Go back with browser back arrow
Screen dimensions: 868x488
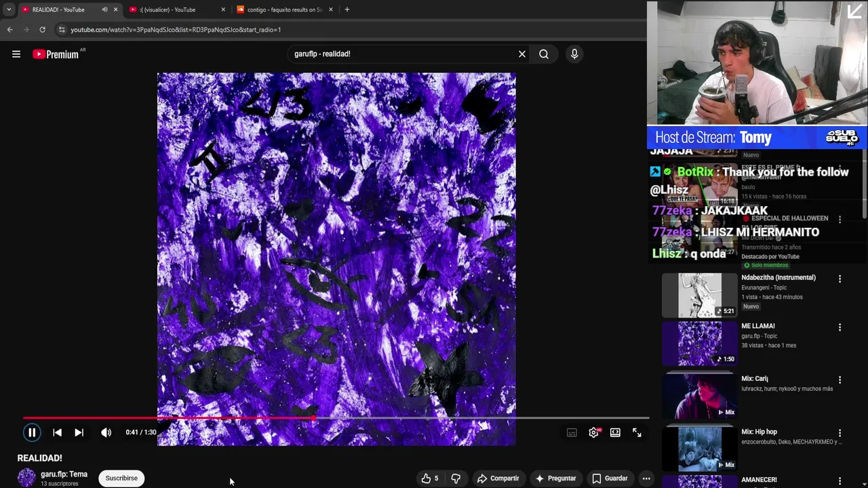pyautogui.click(x=9, y=30)
